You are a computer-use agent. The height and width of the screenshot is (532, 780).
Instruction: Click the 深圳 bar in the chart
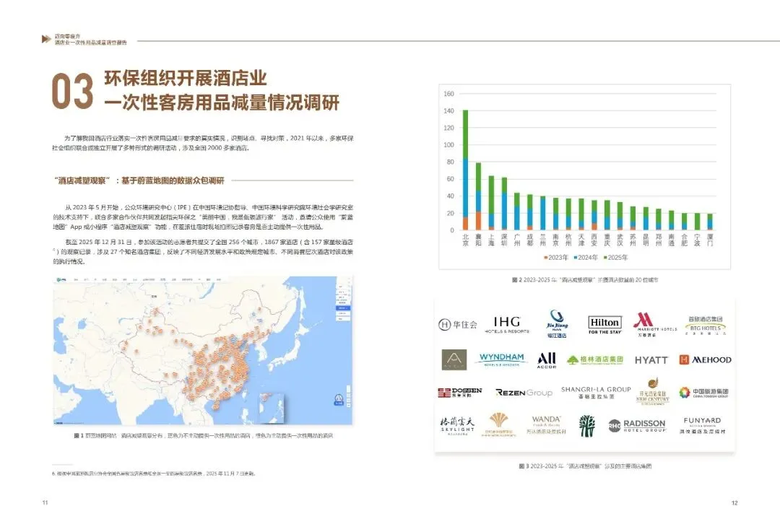[504, 204]
